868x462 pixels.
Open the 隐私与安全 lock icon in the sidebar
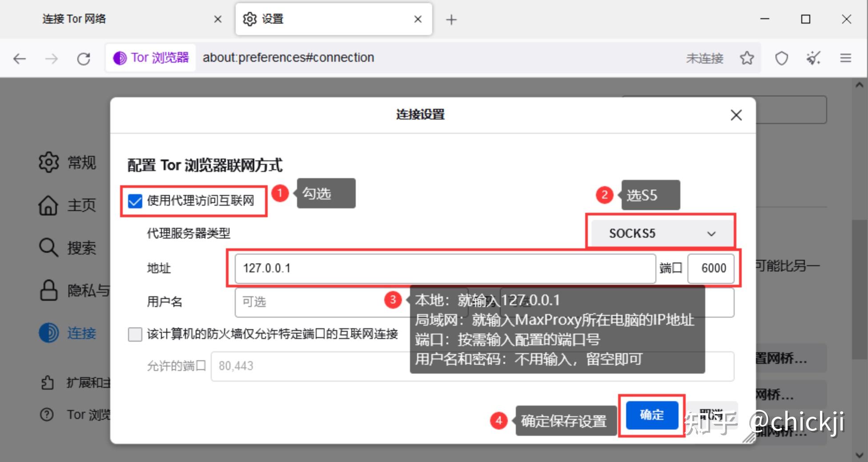(x=48, y=291)
